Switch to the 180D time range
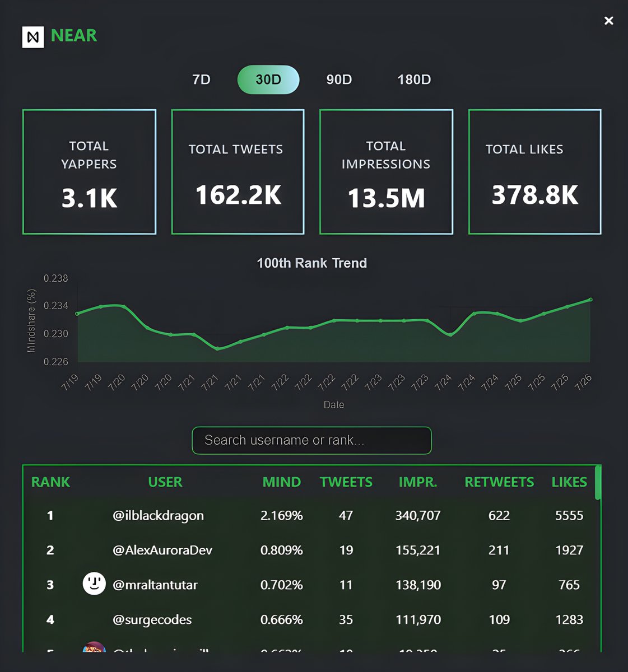 414,80
